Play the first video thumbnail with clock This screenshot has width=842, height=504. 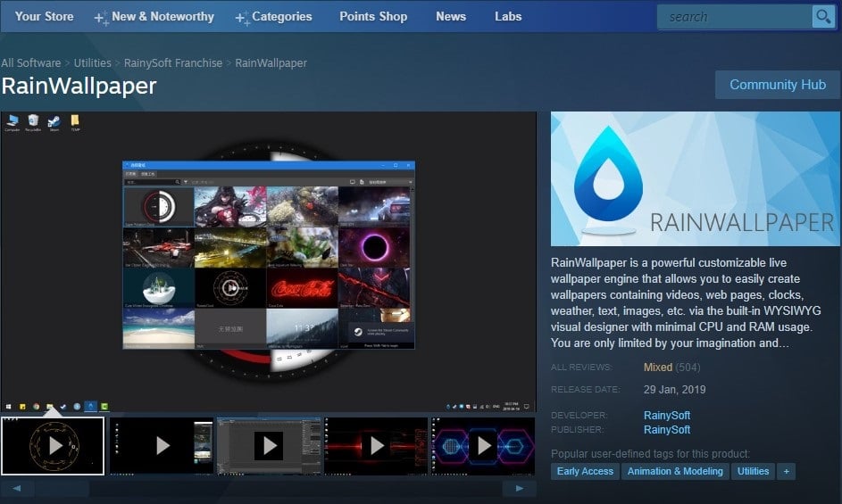pyautogui.click(x=53, y=446)
